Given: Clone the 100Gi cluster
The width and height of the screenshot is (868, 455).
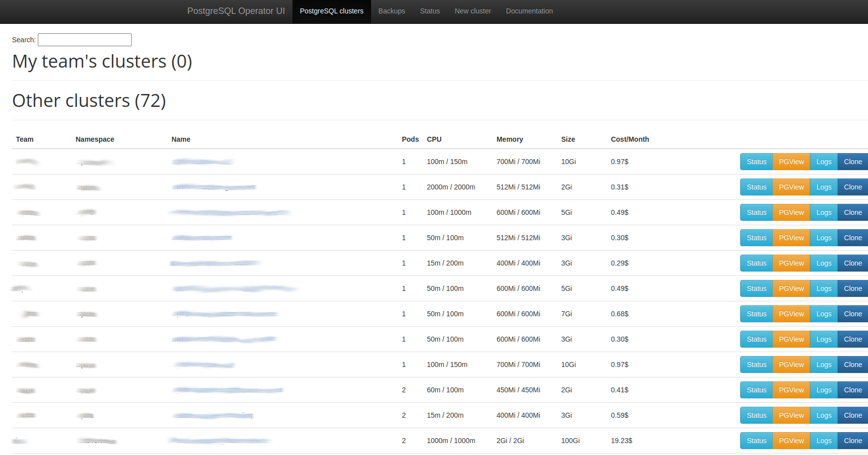Looking at the screenshot, I should click(853, 441).
